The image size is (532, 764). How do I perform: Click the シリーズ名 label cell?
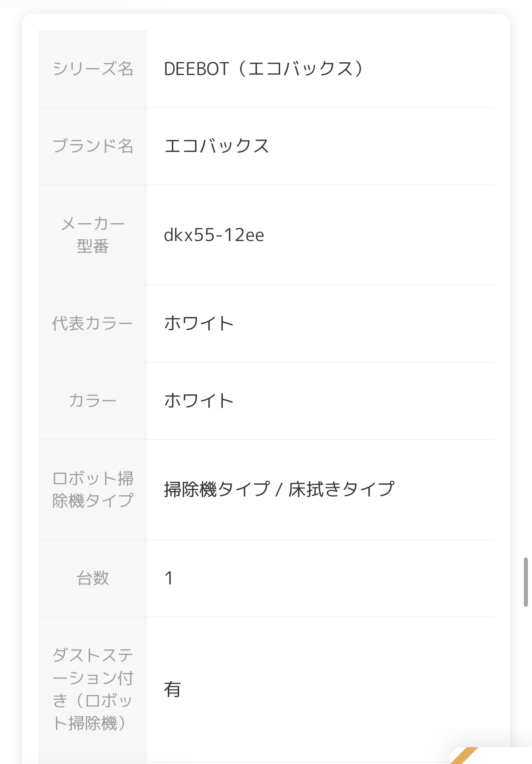coord(93,69)
